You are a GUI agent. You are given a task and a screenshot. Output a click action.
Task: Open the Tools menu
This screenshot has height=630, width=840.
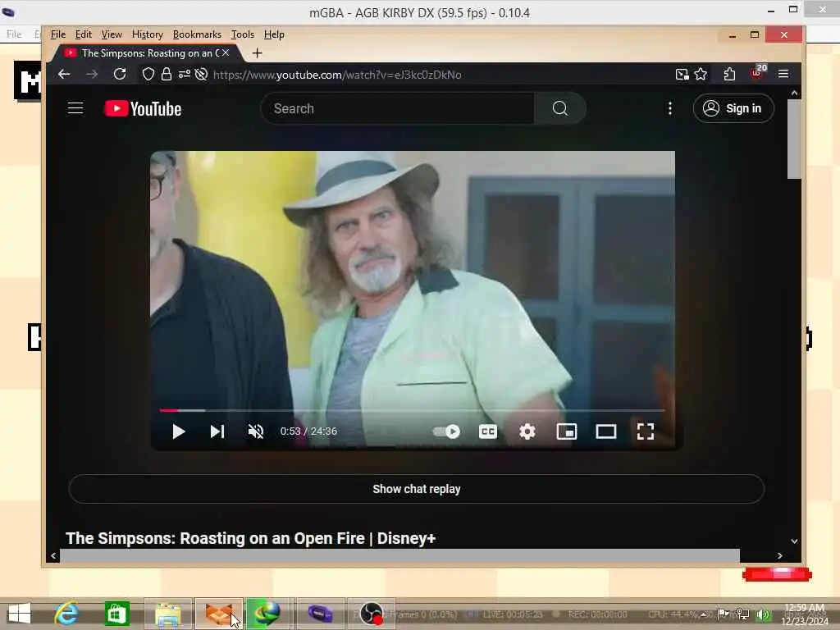pyautogui.click(x=243, y=34)
